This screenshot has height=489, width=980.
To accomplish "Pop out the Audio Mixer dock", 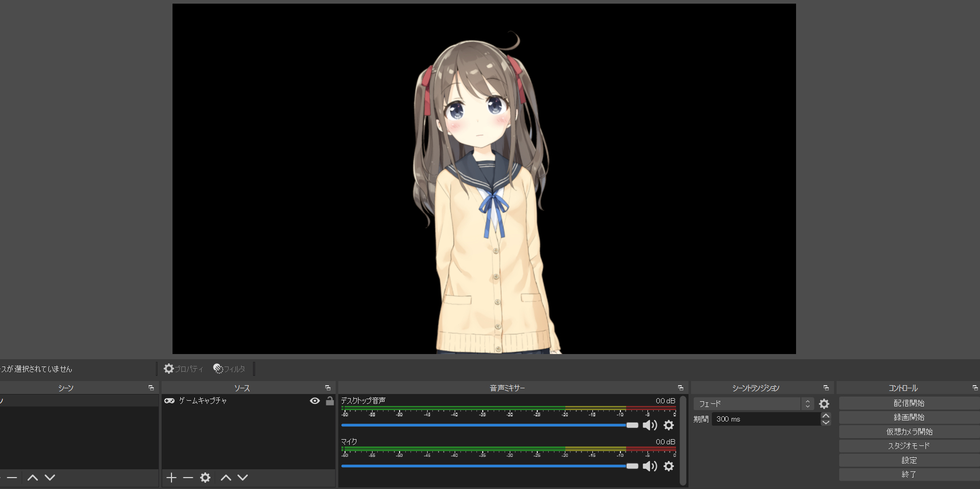I will [681, 388].
